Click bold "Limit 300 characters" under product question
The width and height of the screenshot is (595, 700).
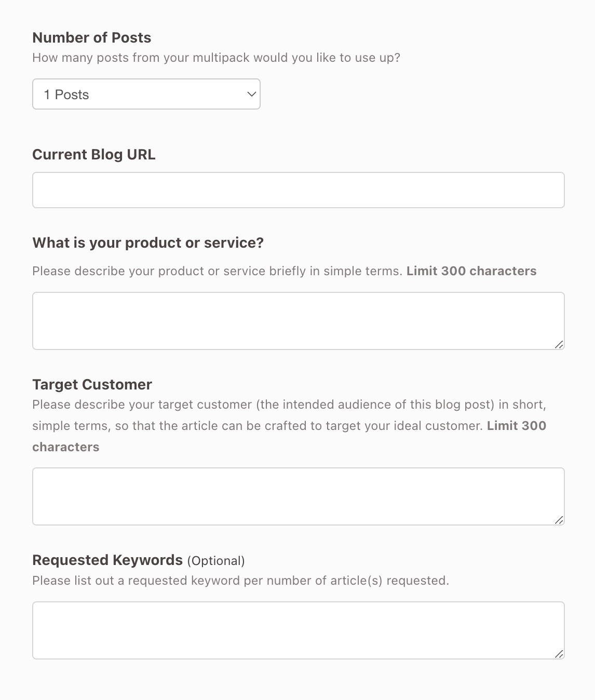click(x=471, y=271)
